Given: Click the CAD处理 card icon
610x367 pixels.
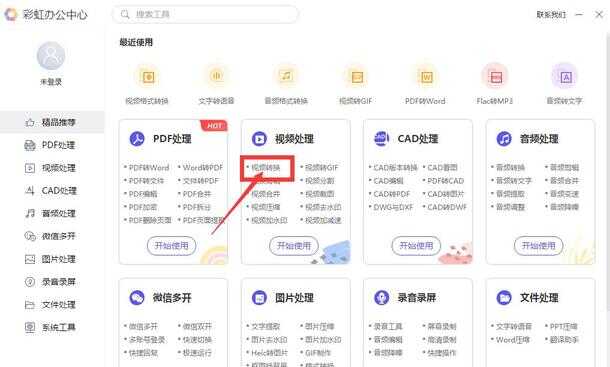Looking at the screenshot, I should 382,138.
